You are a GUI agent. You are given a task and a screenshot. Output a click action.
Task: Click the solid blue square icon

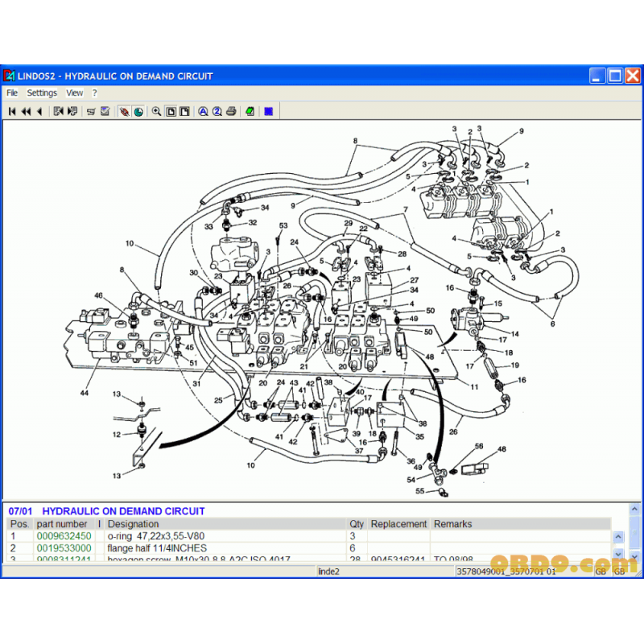coord(269,111)
